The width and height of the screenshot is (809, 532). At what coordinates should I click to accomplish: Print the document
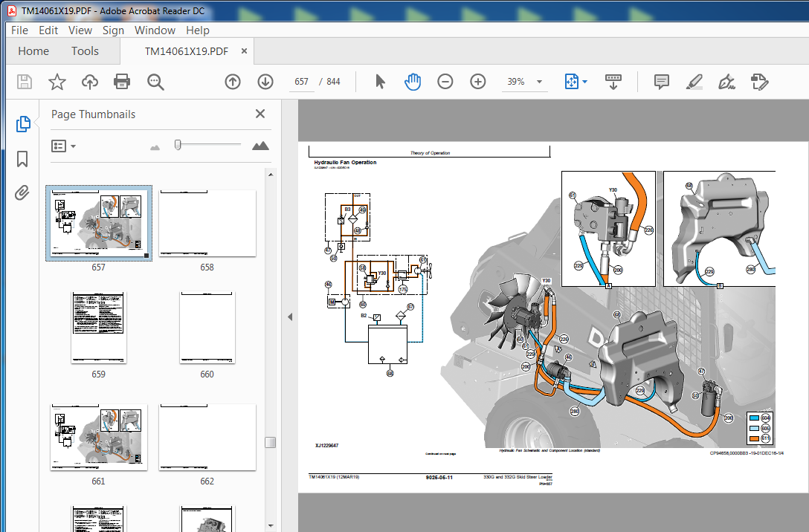pyautogui.click(x=122, y=82)
